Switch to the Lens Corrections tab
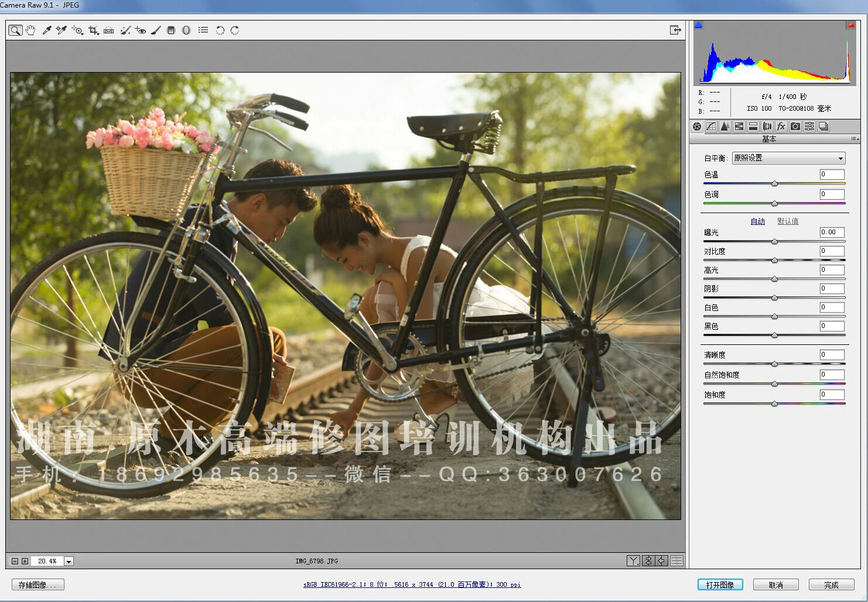 coord(767,126)
